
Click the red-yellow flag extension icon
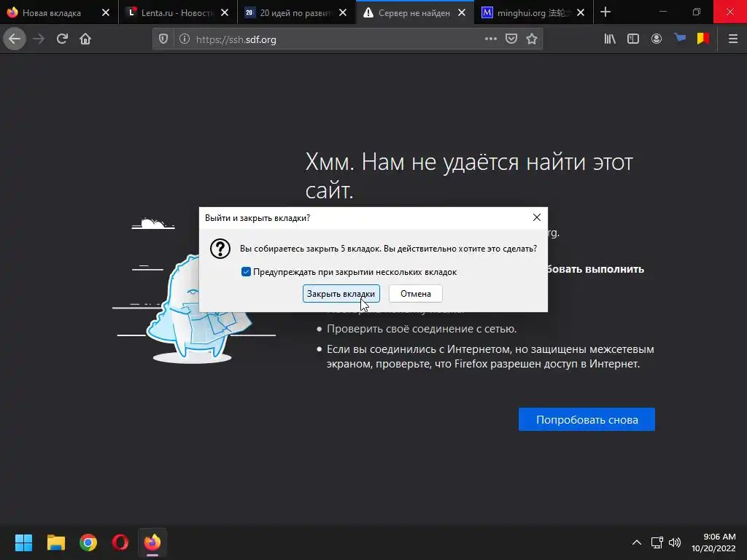703,38
